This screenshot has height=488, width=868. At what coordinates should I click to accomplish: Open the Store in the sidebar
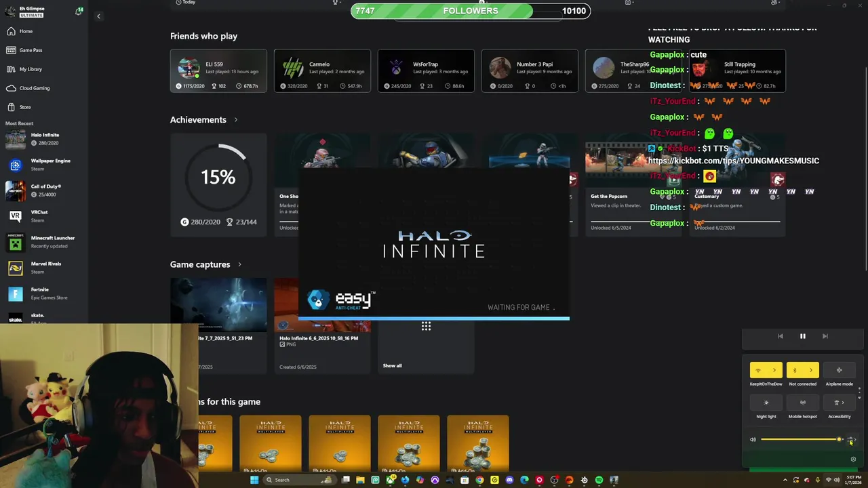[x=44, y=107]
